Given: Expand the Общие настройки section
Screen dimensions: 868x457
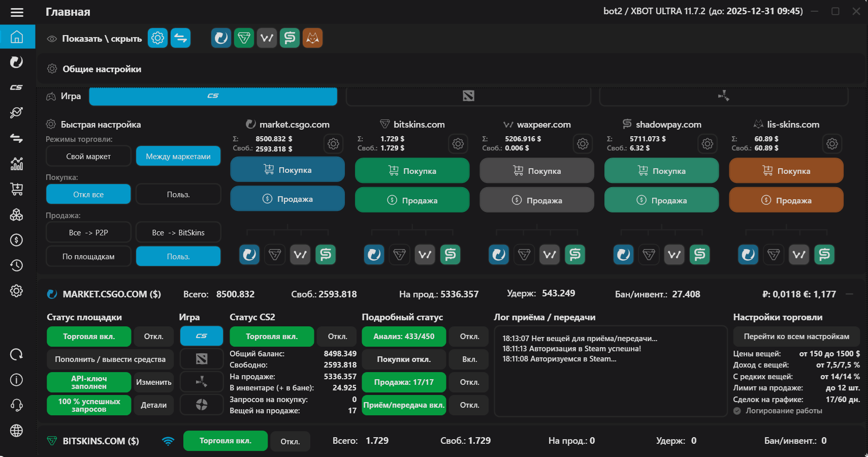Looking at the screenshot, I should click(x=102, y=69).
